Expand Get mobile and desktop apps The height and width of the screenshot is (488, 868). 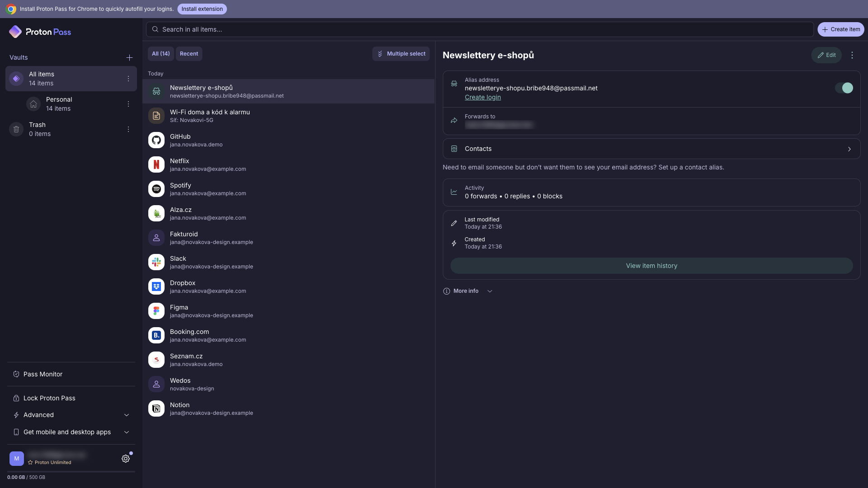click(71, 432)
